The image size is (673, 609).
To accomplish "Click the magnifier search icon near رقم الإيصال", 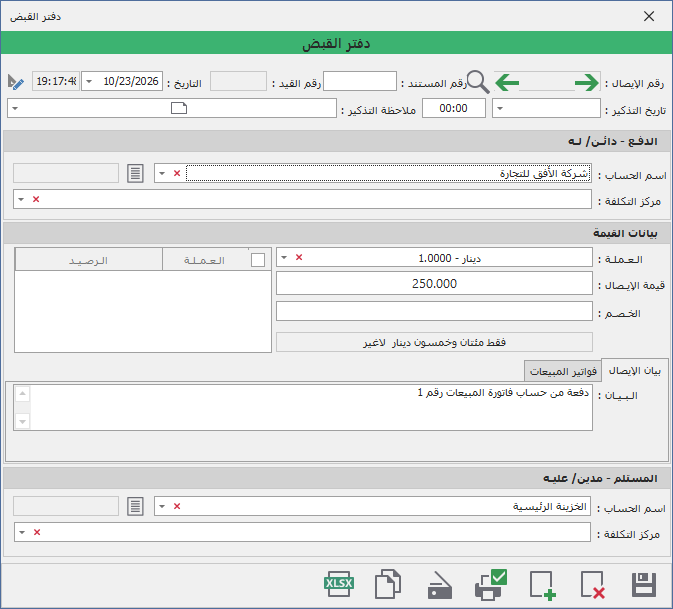I will (478, 82).
